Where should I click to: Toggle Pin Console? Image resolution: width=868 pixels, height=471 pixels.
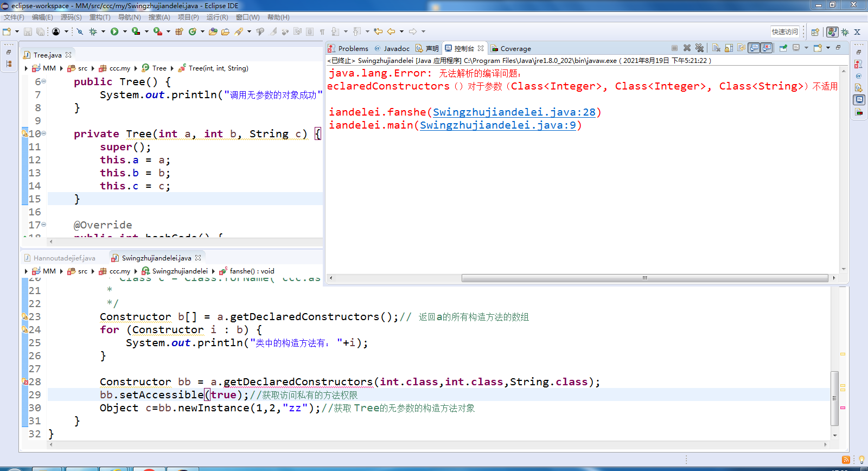783,48
